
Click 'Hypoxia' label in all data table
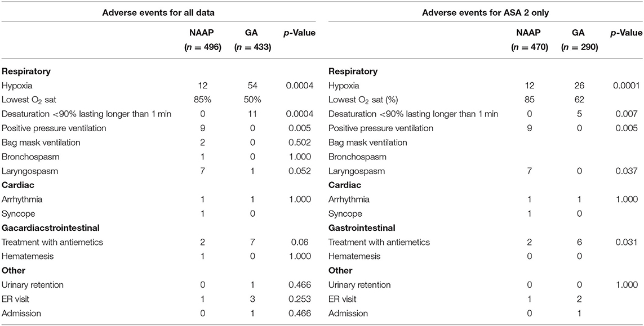coord(17,86)
